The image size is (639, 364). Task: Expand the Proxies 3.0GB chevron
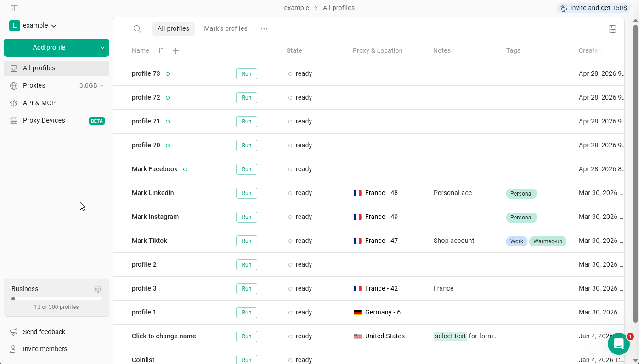[102, 86]
